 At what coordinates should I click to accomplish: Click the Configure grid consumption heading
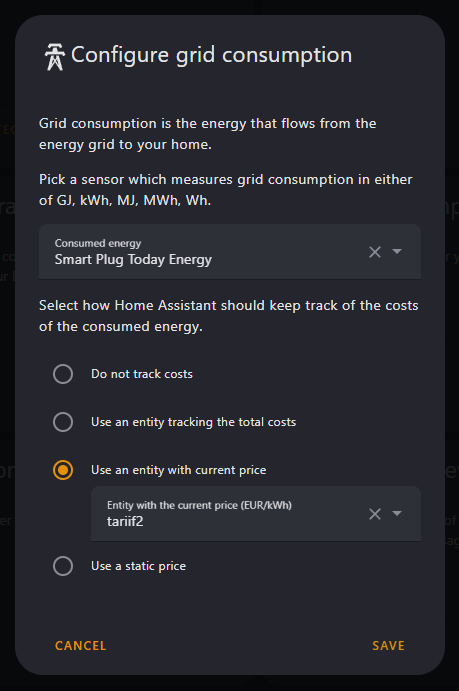(211, 55)
